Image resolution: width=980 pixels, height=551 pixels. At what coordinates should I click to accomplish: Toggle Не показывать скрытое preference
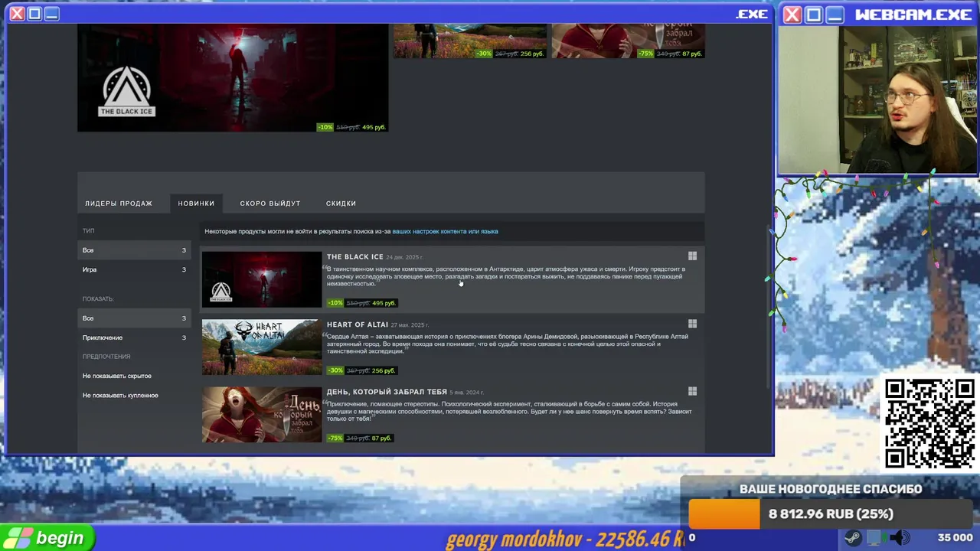pyautogui.click(x=117, y=376)
